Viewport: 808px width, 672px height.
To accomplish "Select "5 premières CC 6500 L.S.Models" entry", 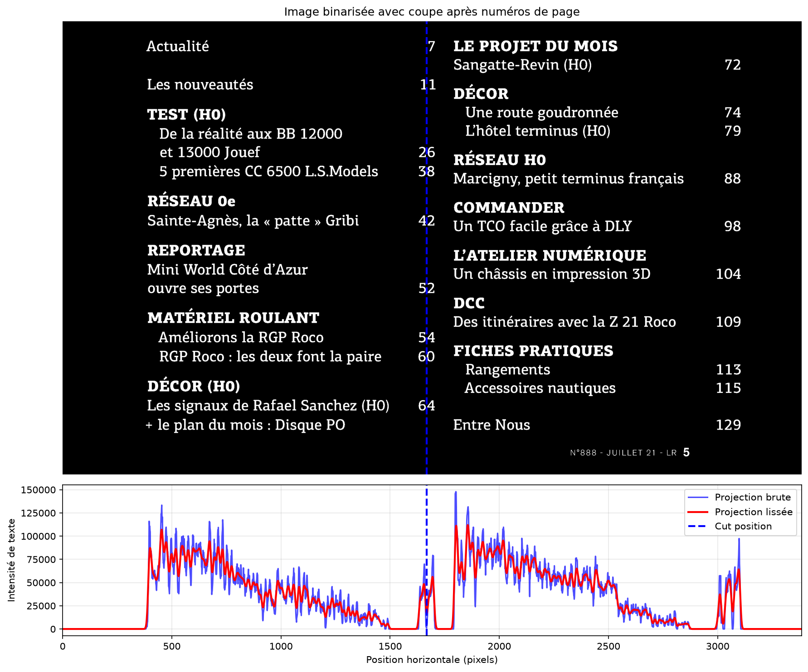I will pyautogui.click(x=268, y=171).
